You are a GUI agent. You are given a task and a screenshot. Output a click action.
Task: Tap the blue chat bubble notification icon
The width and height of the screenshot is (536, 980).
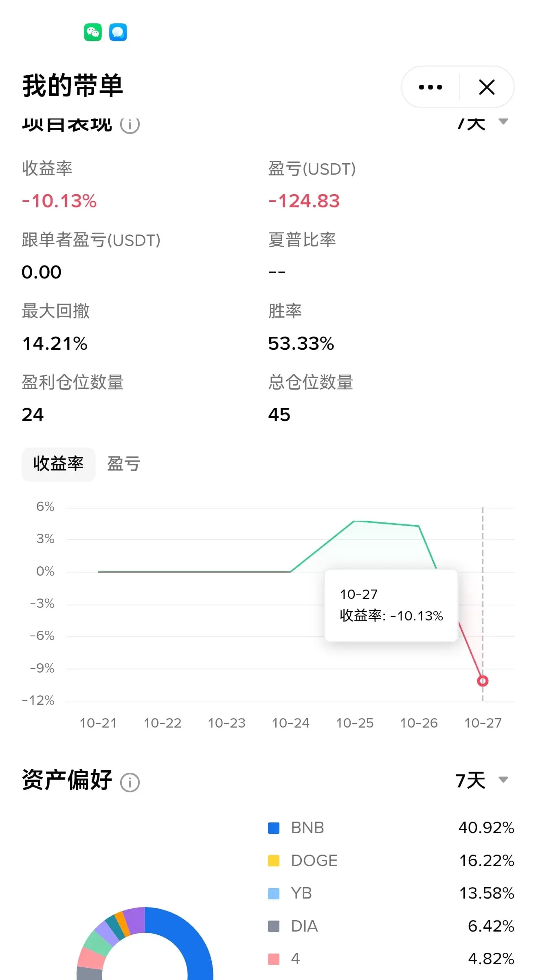[118, 32]
